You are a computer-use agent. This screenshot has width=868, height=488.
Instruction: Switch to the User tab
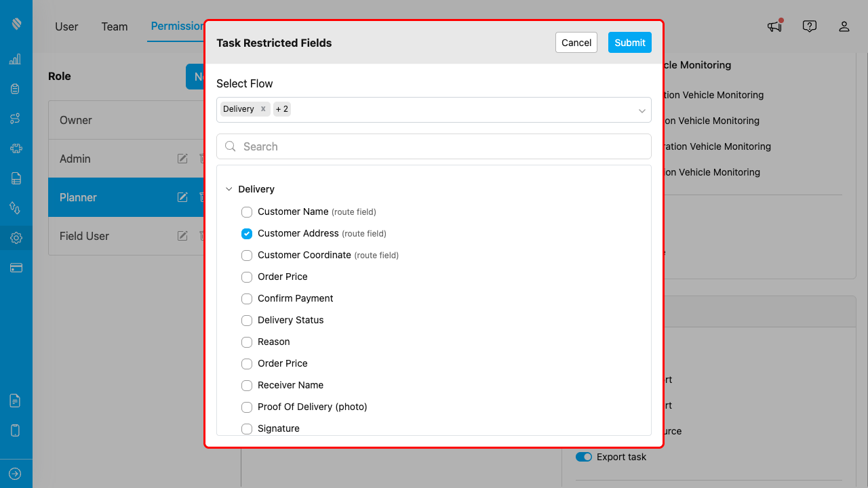[x=66, y=26]
